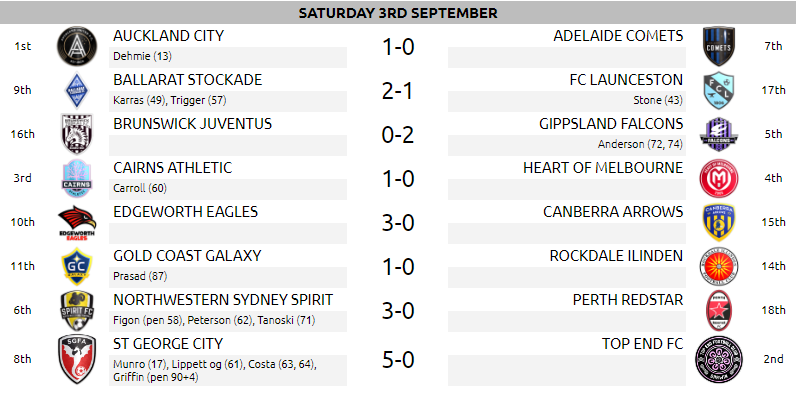Open the Ballarat Stockade 2-1 match score
797x402 pixels.
(398, 91)
